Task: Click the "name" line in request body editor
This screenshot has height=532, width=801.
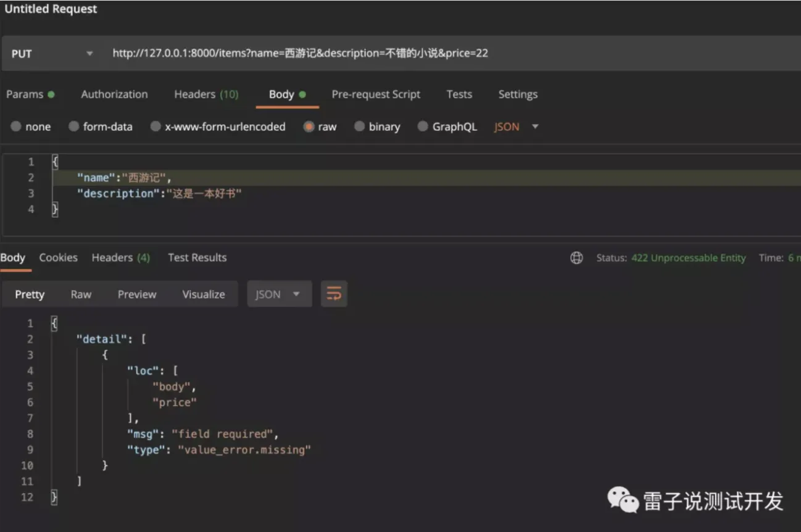Action: [x=124, y=178]
